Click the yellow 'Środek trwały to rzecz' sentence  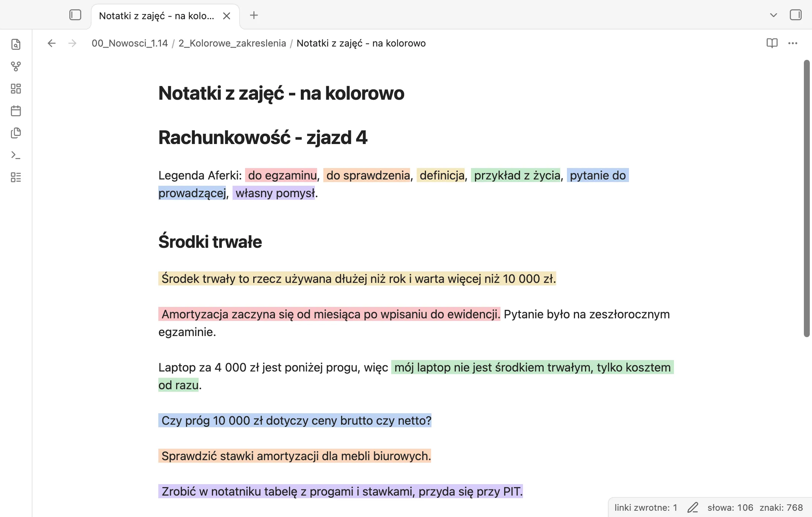tap(357, 278)
